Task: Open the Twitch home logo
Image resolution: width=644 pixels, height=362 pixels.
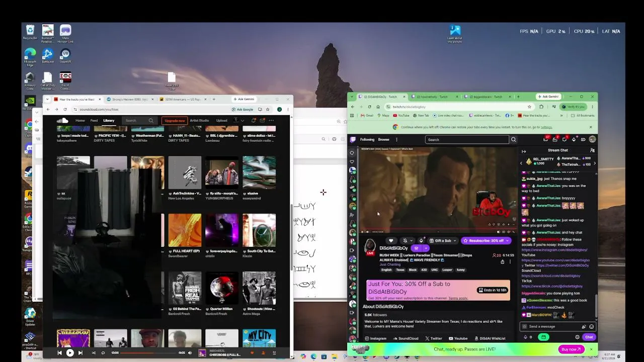Action: pyautogui.click(x=353, y=140)
